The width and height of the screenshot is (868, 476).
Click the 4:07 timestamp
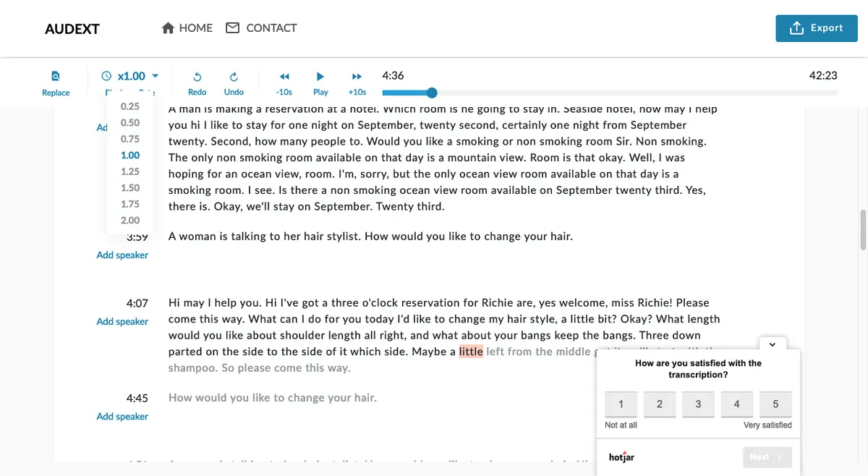137,303
